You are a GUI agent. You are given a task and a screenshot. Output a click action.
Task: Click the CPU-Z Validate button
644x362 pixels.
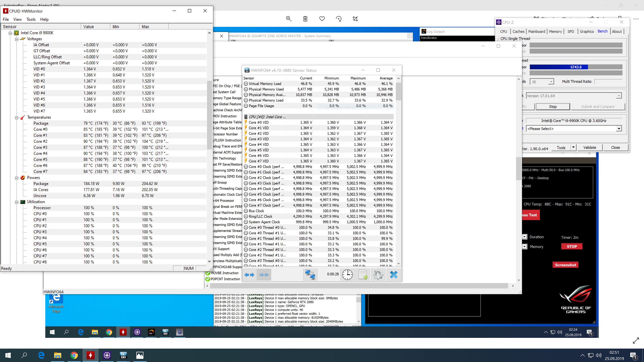pyautogui.click(x=589, y=148)
